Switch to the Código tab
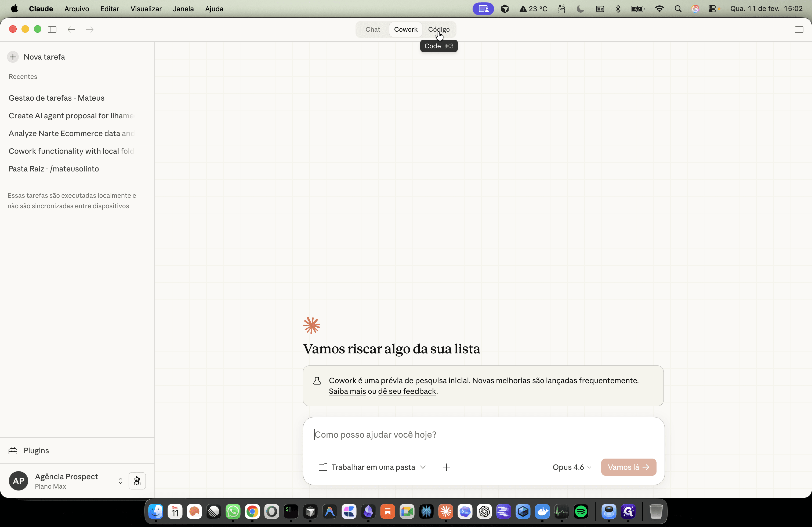Image resolution: width=812 pixels, height=527 pixels. tap(439, 29)
